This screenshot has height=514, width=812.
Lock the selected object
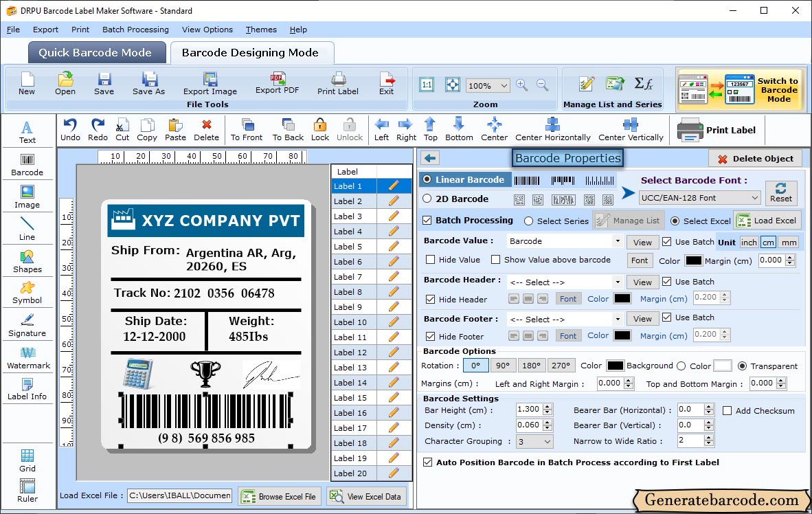tap(320, 130)
